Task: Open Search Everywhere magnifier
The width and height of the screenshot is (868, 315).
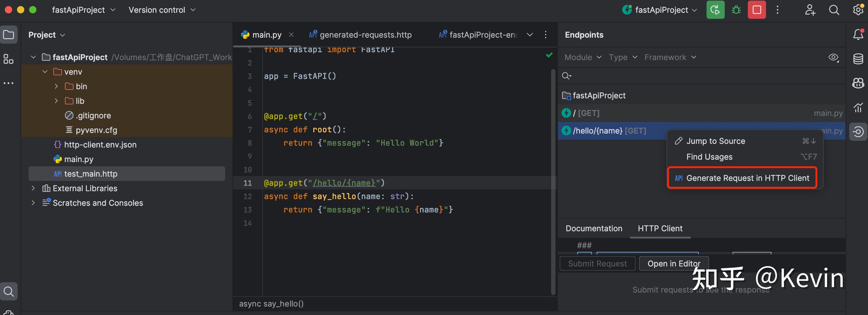Action: 834,10
